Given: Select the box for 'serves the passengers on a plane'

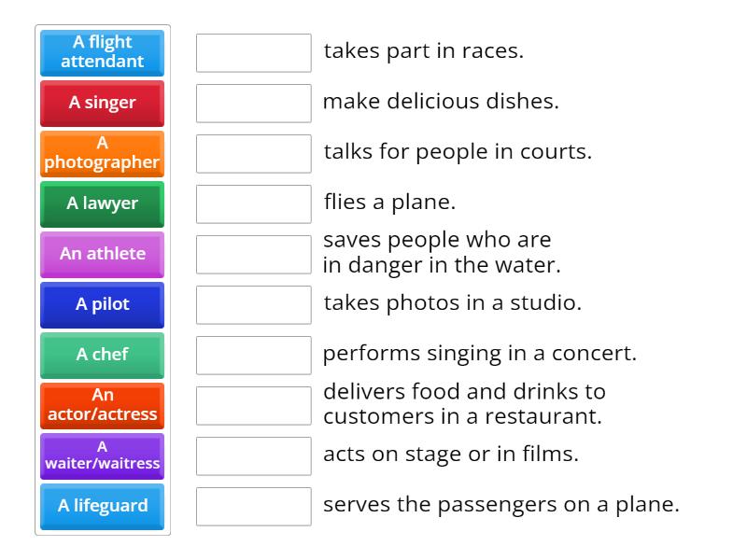Looking at the screenshot, I should pos(254,507).
